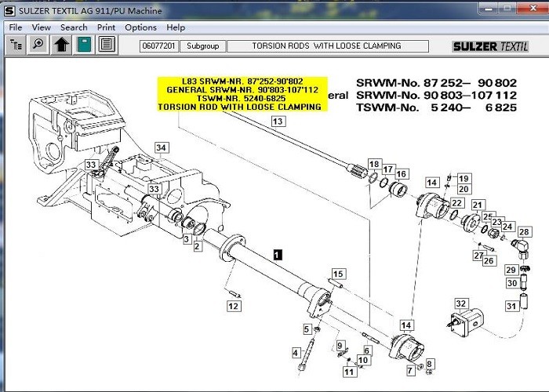Select part callout 29
Screen dimensions: 549x392
[511, 270]
